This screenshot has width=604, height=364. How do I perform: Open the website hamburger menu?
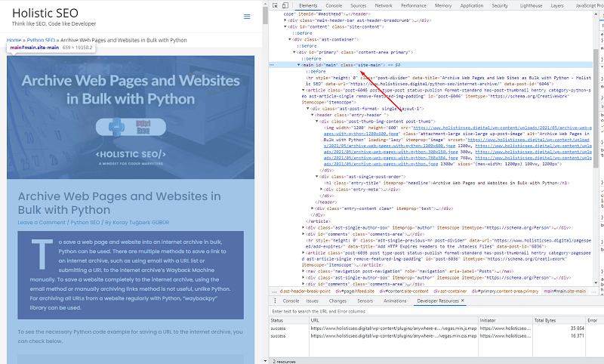click(247, 17)
